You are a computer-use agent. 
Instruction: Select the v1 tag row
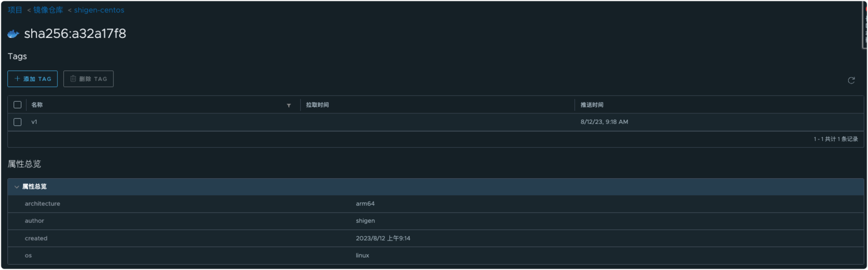point(436,122)
